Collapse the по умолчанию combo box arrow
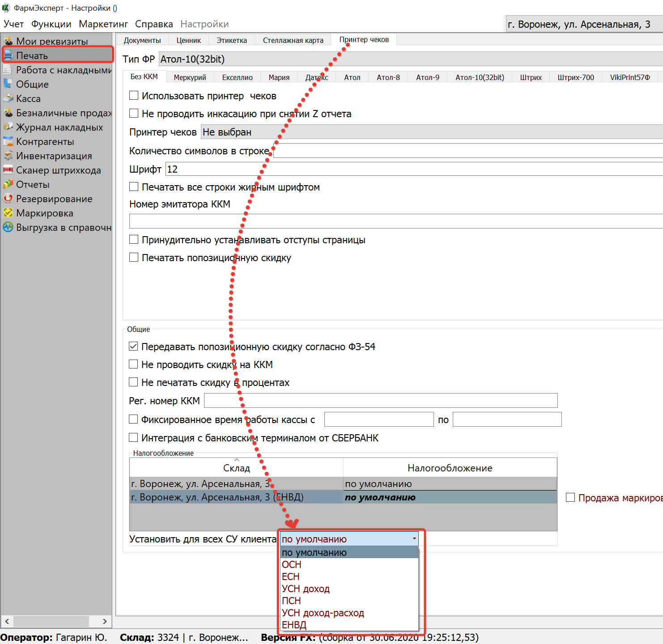The height and width of the screenshot is (644, 663). [x=414, y=539]
